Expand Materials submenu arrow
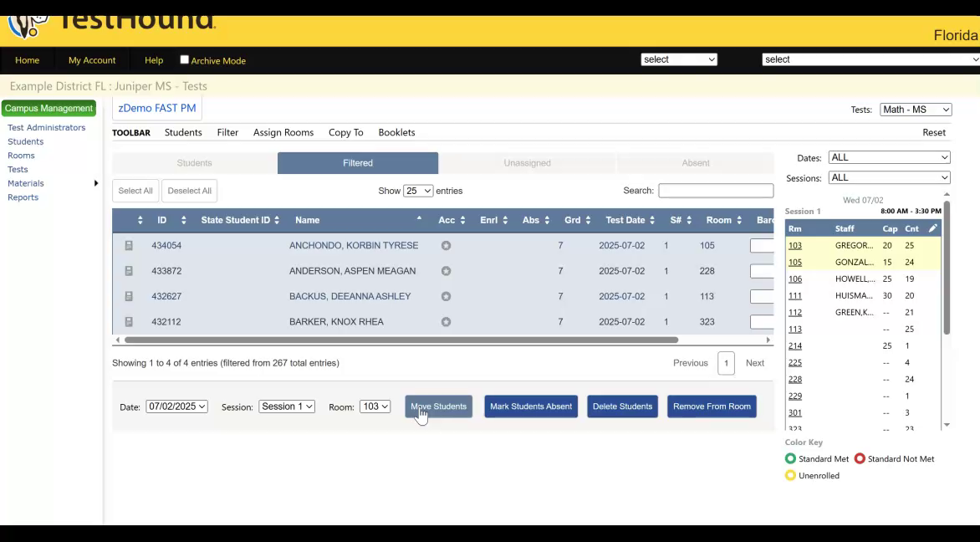Viewport: 980px width, 542px height. [95, 183]
